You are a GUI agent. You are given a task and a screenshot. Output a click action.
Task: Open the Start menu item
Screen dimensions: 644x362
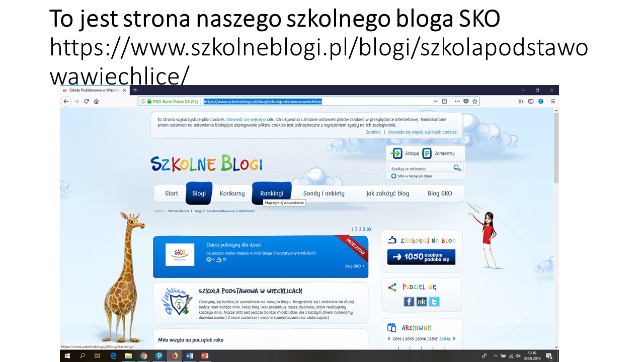(172, 193)
